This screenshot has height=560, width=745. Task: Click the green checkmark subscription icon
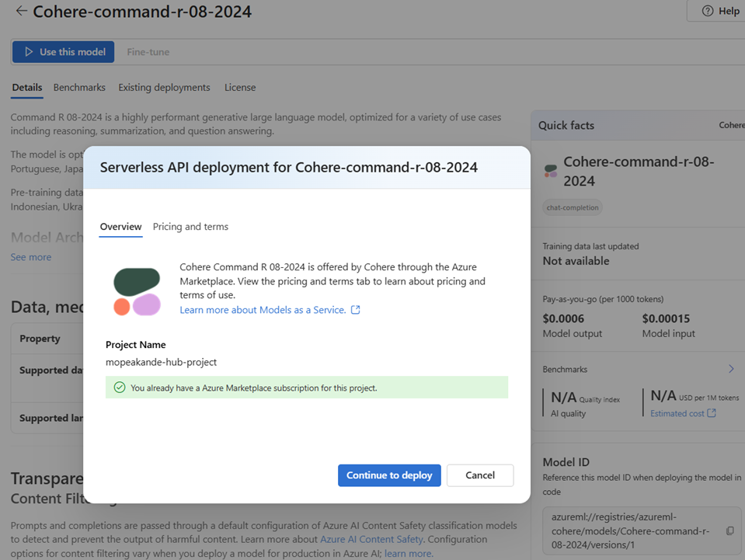click(x=120, y=388)
